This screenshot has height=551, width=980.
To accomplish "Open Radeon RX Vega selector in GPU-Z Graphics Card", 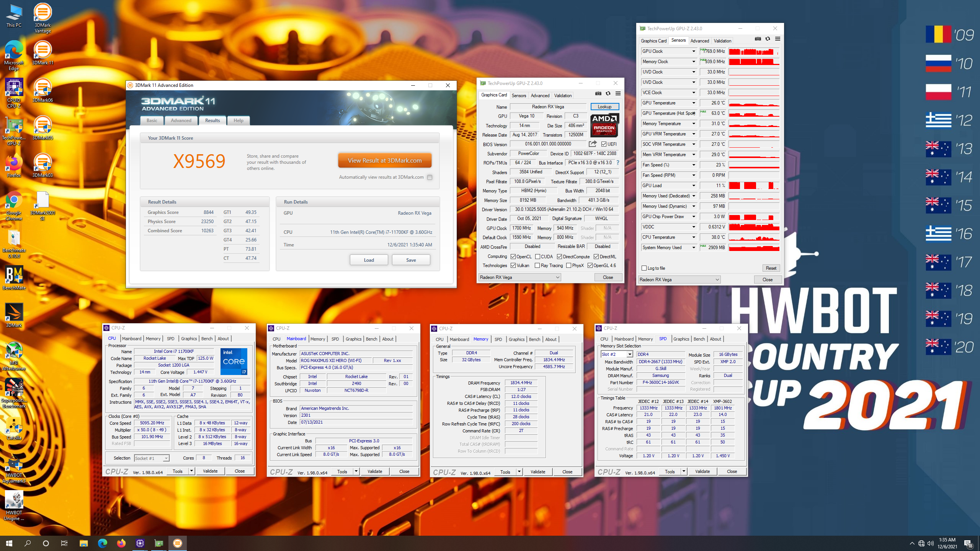I will (520, 277).
